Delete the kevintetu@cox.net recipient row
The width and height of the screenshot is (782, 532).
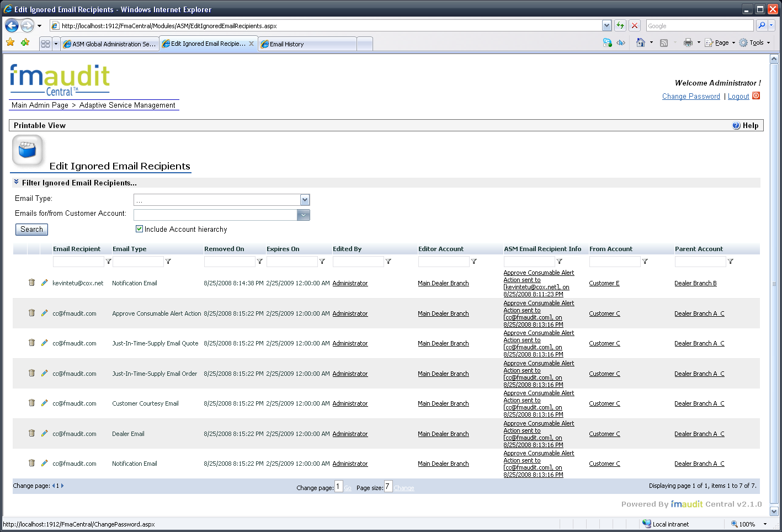(31, 283)
